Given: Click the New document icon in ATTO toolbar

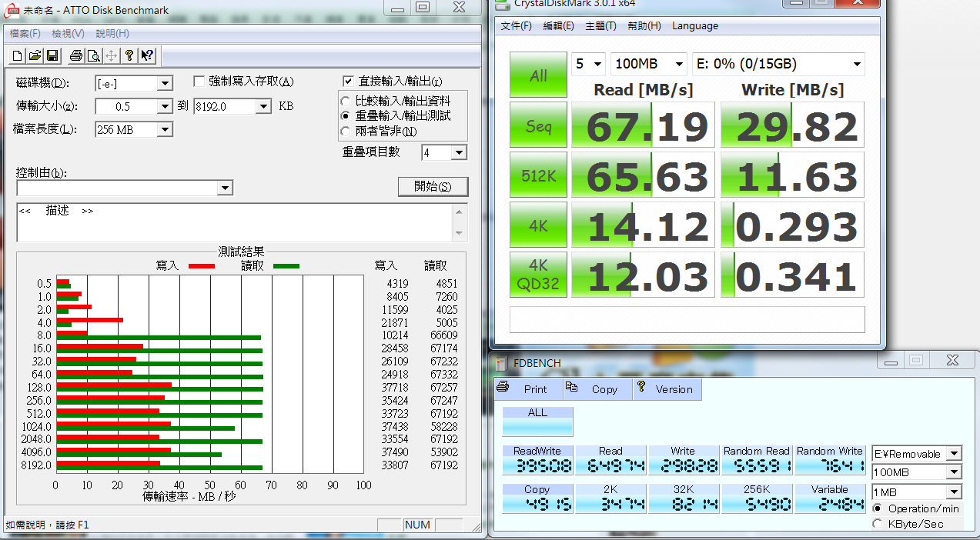Looking at the screenshot, I should coord(18,55).
